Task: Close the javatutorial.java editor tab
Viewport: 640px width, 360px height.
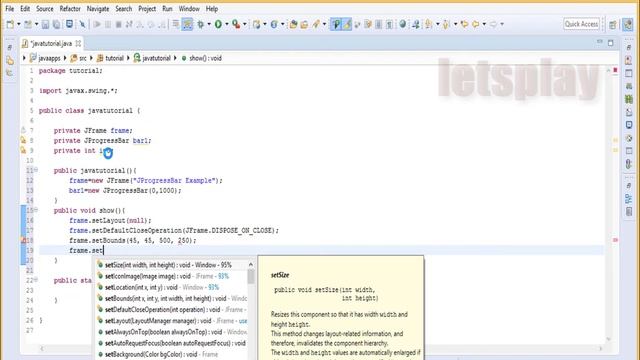Action: [78, 43]
